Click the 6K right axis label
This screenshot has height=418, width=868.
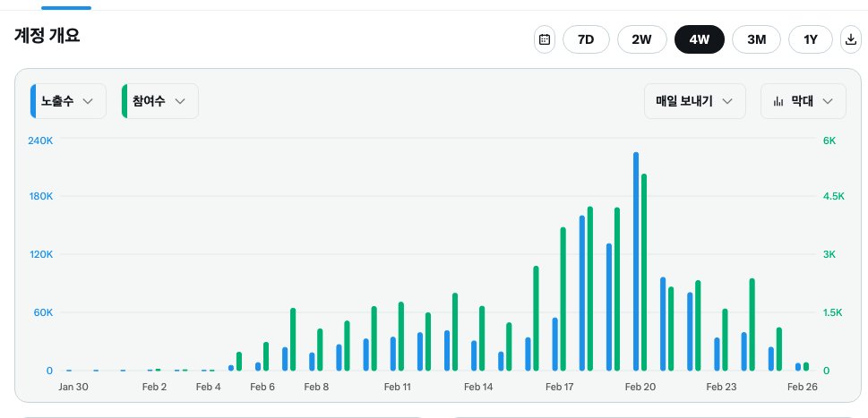point(829,141)
